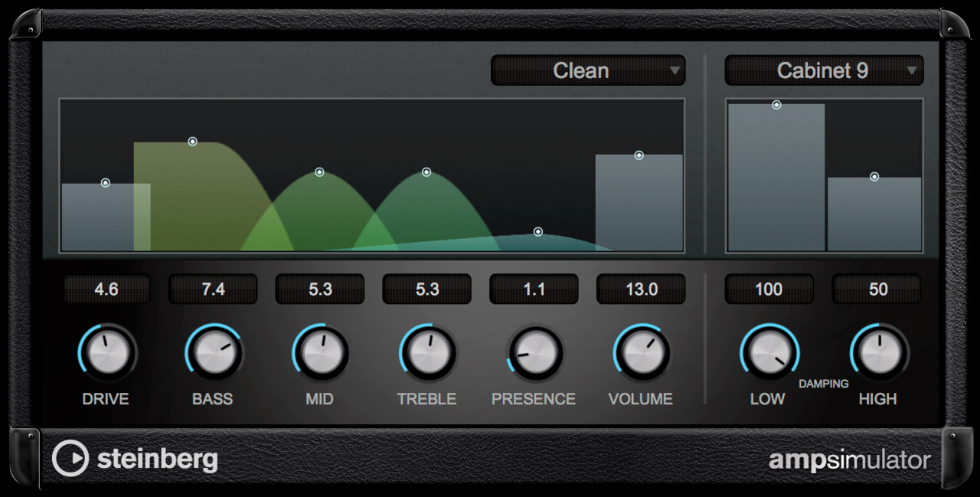
Task: Select the High damping value field 50
Action: (x=878, y=289)
